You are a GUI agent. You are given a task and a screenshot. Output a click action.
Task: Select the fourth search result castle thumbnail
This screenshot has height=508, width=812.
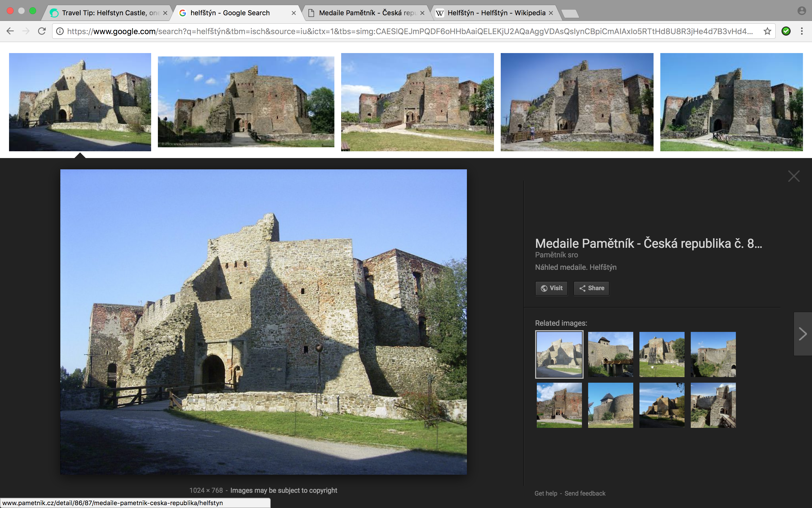point(577,102)
